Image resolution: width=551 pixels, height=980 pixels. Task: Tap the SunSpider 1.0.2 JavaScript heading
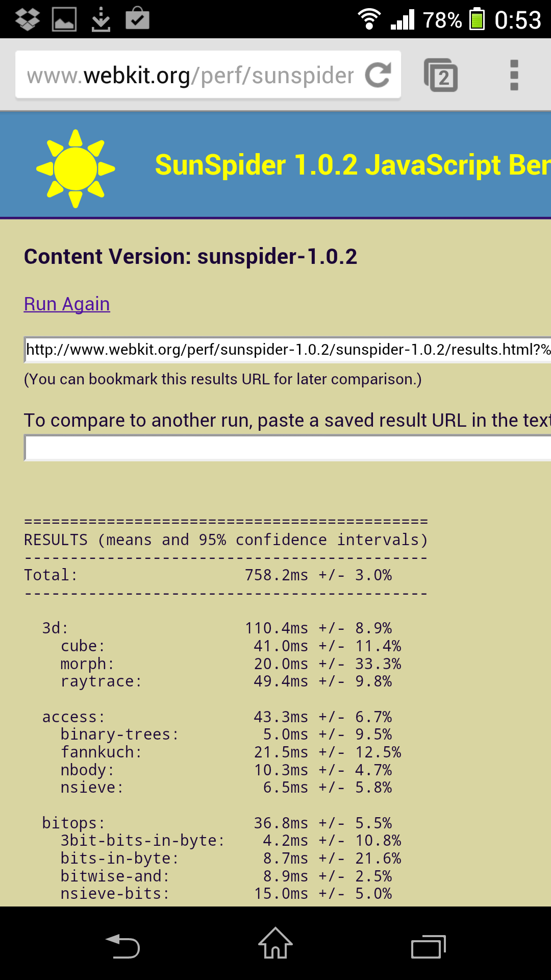point(352,165)
